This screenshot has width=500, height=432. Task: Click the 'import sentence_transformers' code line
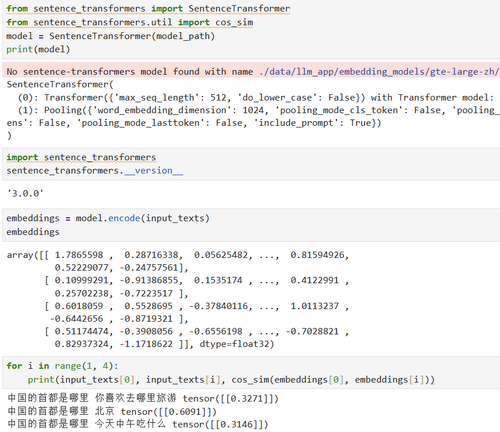click(81, 157)
